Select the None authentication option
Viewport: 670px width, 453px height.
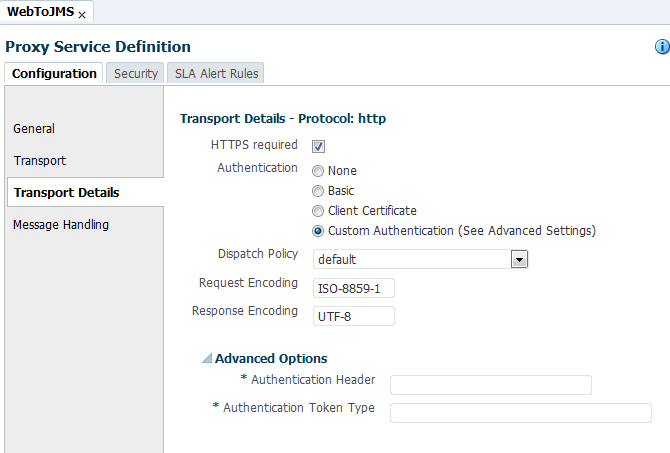pos(318,171)
